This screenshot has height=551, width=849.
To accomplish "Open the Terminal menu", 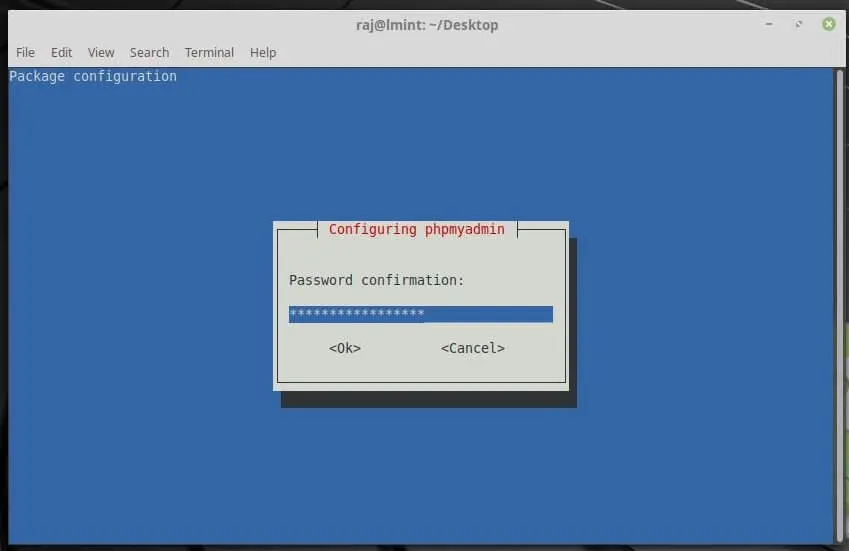I will tap(209, 53).
